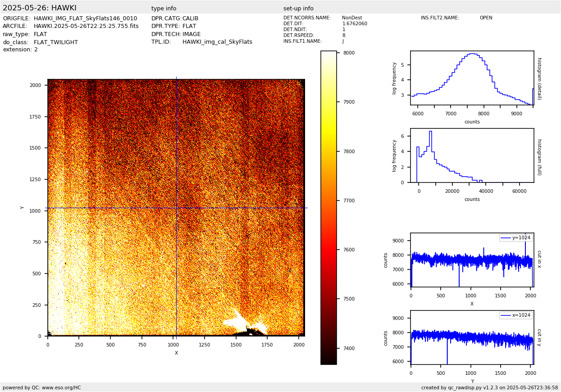Click the DET.DIT value 1.6762060
Image resolution: width=561 pixels, height=392 pixels.
point(355,24)
